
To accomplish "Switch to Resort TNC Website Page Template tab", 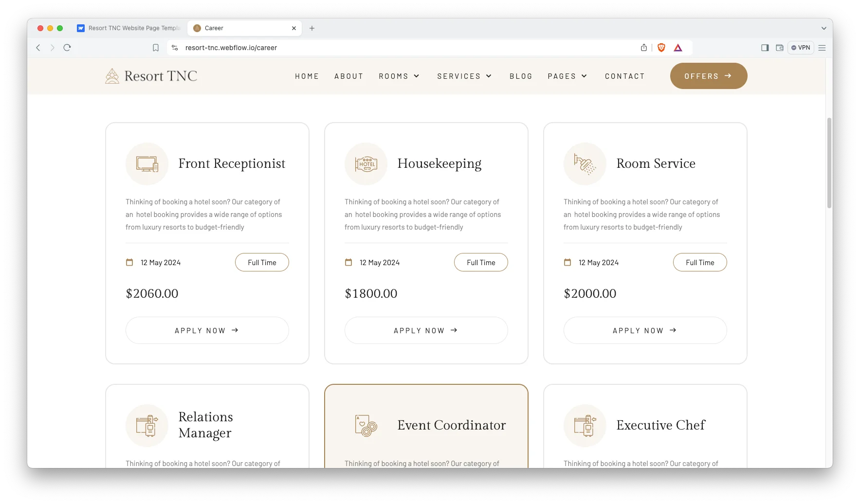I will pos(129,28).
